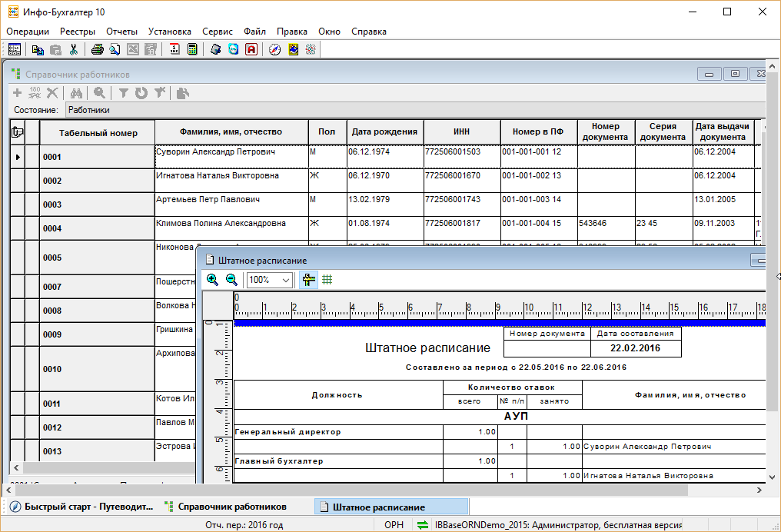Open the calculator icon
This screenshot has width=781, height=532.
(192, 49)
